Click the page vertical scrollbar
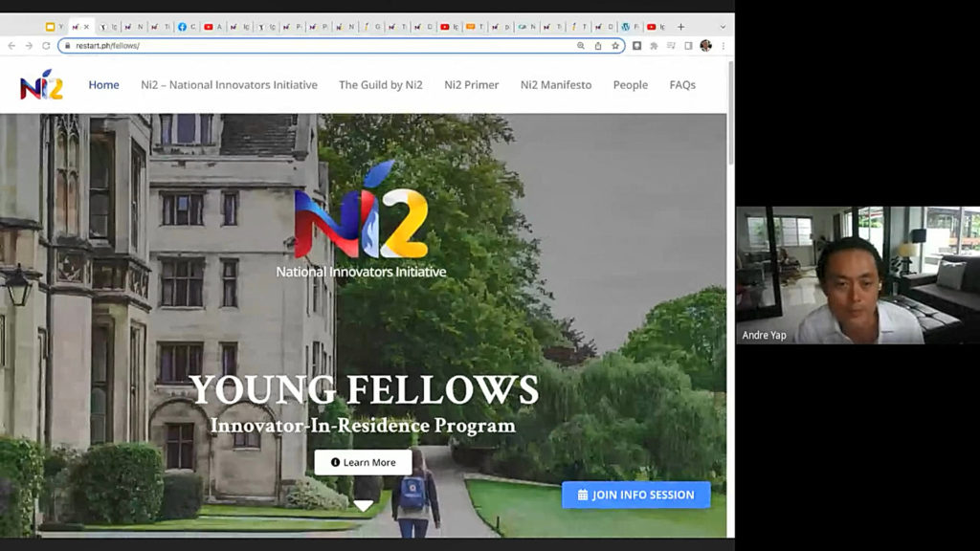The width and height of the screenshot is (980, 551). point(730,113)
